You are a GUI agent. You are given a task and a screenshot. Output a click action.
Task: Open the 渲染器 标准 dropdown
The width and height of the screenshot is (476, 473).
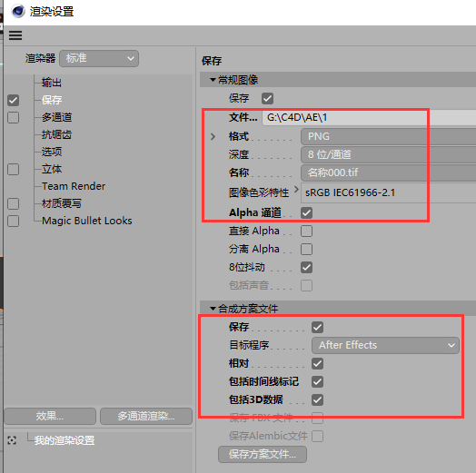(x=99, y=58)
